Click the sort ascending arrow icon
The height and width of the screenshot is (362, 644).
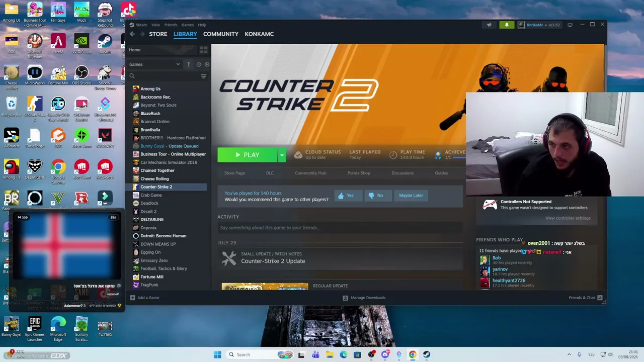pyautogui.click(x=189, y=64)
